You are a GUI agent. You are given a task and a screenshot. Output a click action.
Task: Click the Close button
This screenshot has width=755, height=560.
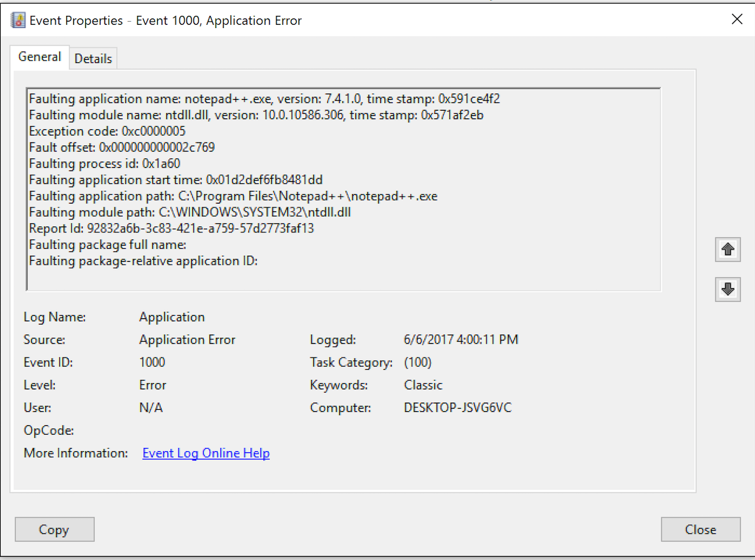click(701, 529)
